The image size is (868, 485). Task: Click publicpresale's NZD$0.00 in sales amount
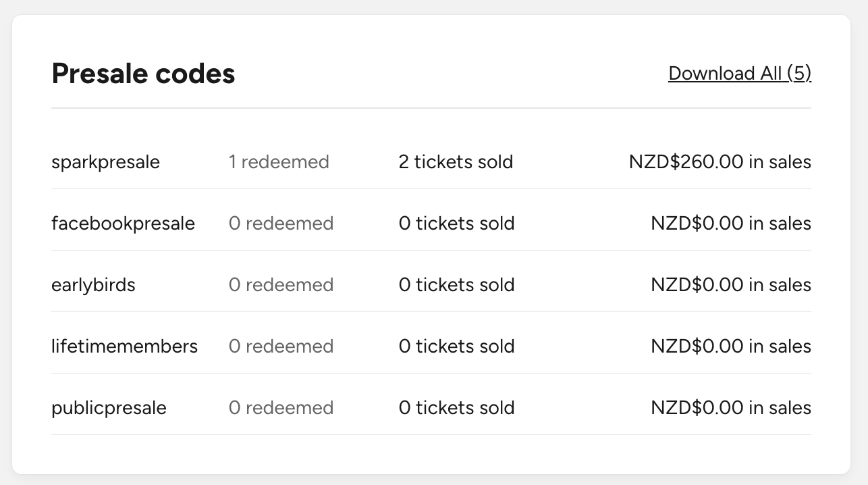click(731, 408)
